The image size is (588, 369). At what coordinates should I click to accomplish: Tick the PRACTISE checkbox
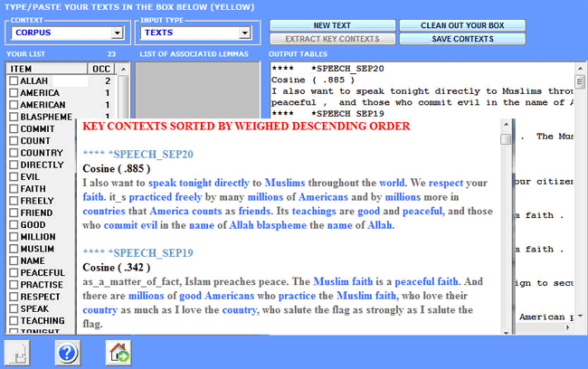[x=14, y=285]
